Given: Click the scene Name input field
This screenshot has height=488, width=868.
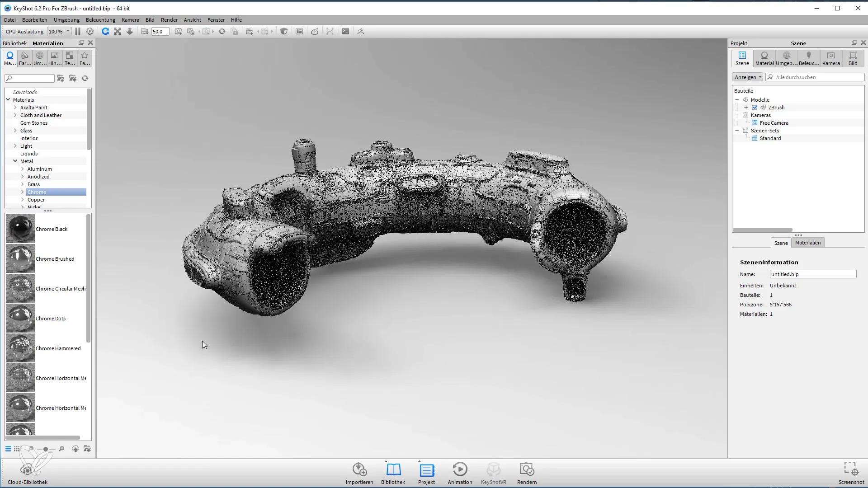Looking at the screenshot, I should (x=813, y=274).
